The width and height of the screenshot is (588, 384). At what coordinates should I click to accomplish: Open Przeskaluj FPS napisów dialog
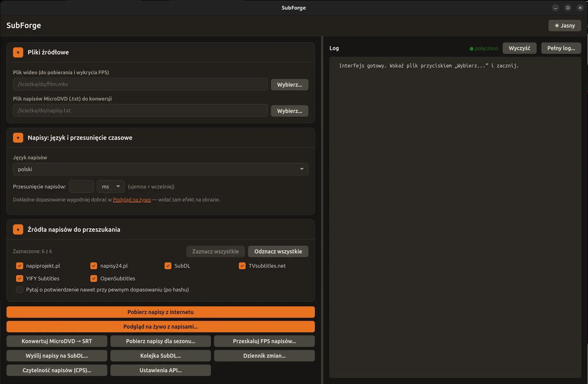point(264,341)
